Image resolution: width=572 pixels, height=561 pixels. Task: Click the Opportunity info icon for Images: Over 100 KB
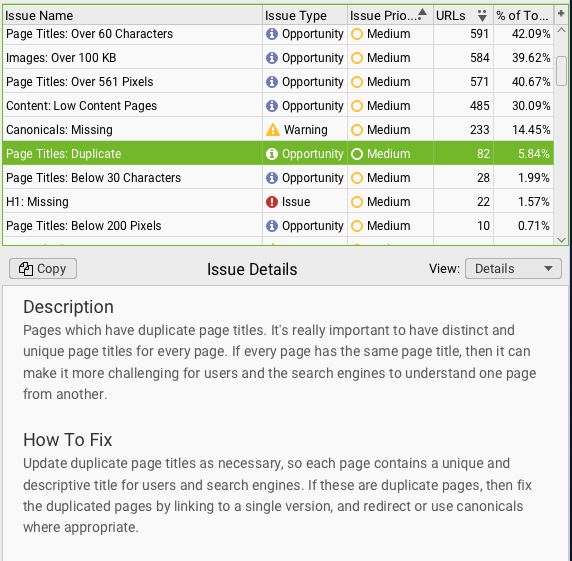[272, 58]
